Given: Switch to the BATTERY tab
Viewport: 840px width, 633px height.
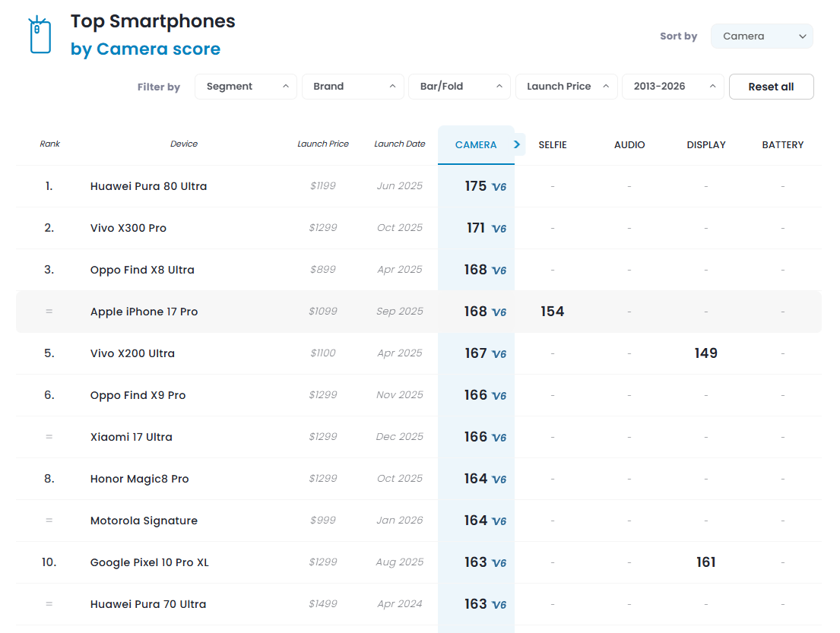Looking at the screenshot, I should click(783, 144).
